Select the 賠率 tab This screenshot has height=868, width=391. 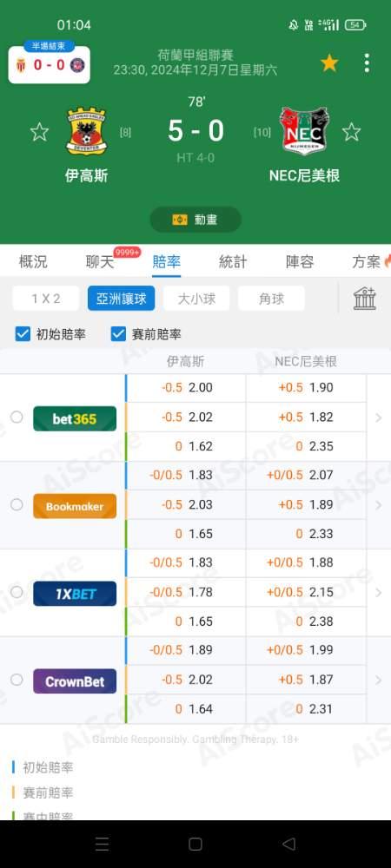pos(166,261)
